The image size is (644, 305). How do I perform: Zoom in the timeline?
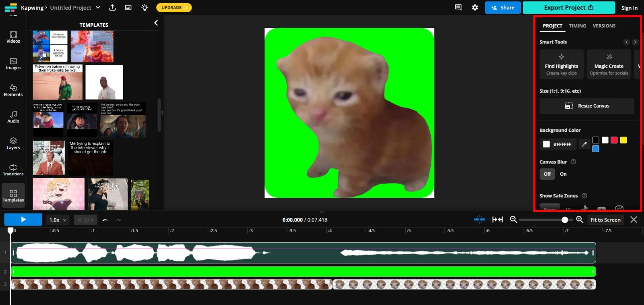point(580,220)
